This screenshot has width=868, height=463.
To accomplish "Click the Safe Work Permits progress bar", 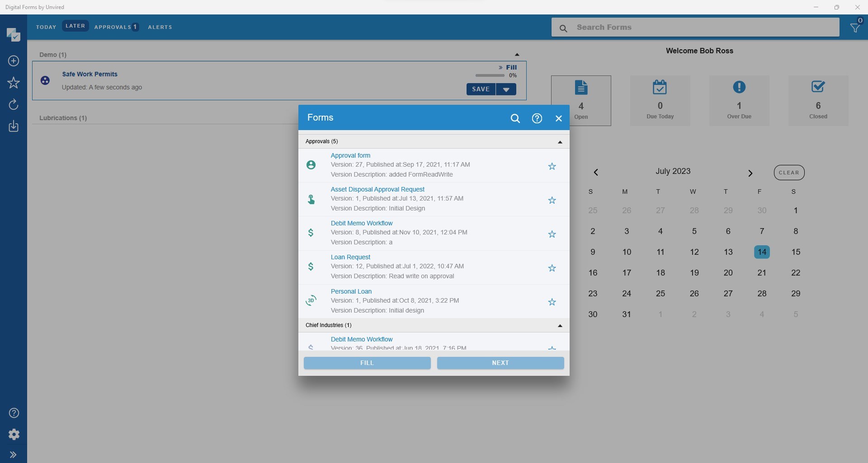I will 490,75.
